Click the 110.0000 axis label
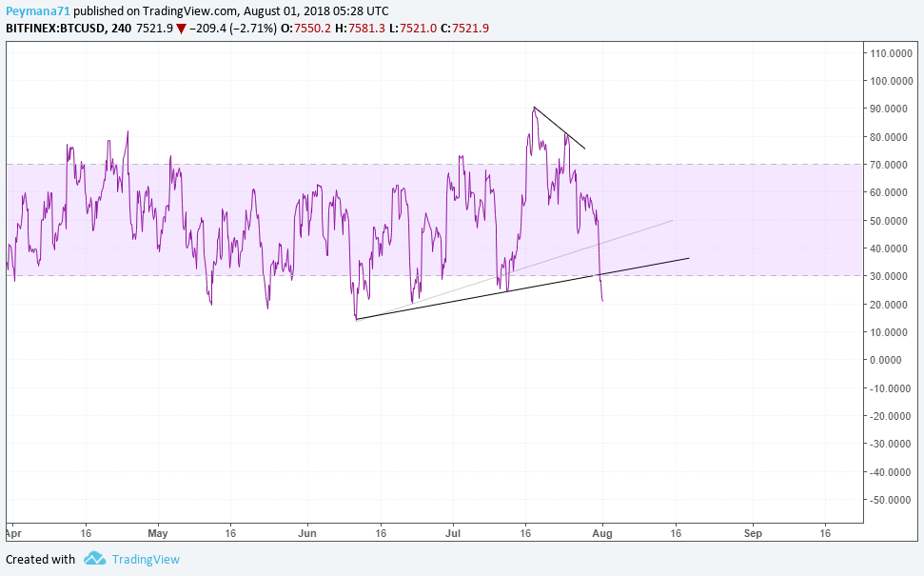Image resolution: width=924 pixels, height=576 pixels. (x=889, y=53)
